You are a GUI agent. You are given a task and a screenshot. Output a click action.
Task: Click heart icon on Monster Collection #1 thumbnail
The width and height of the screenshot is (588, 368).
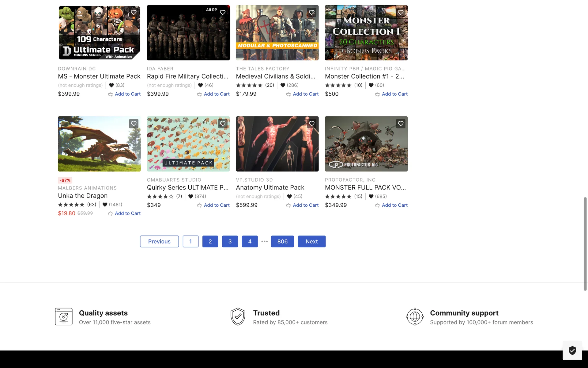tap(401, 13)
